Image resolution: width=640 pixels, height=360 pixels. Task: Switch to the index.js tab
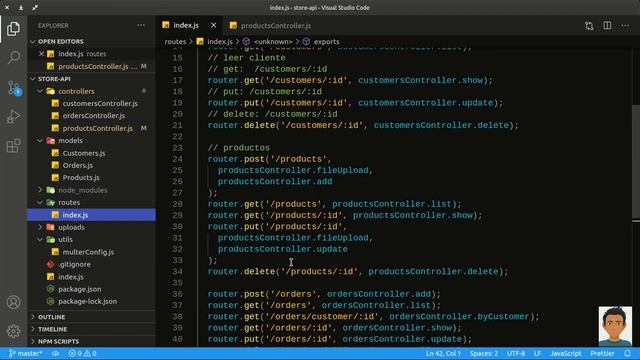coord(186,25)
